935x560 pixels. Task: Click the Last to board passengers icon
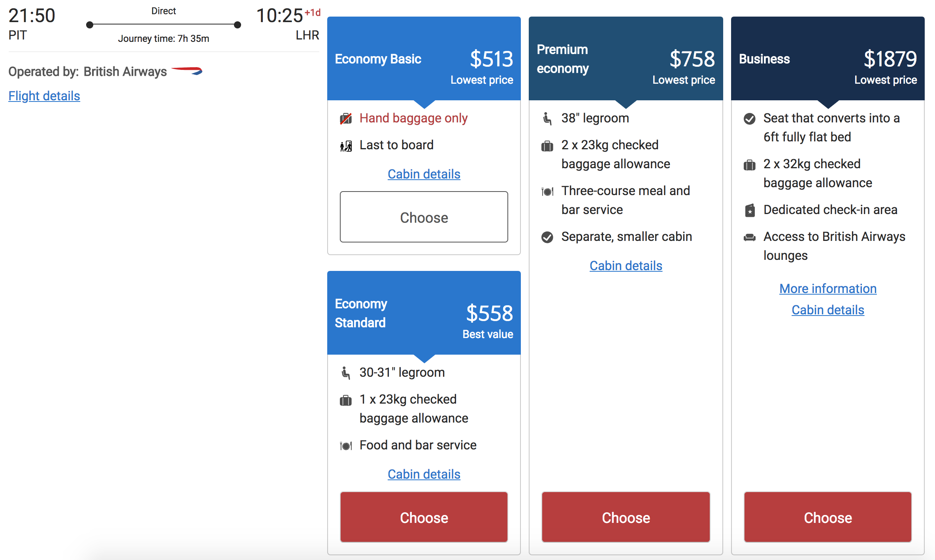[x=346, y=146]
